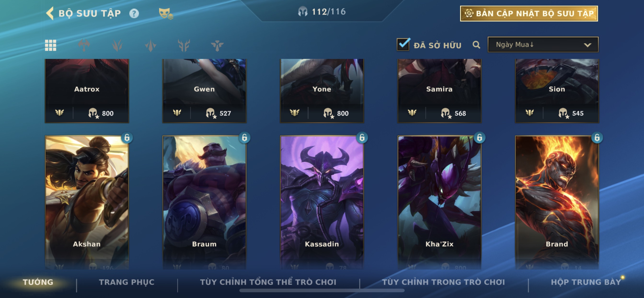This screenshot has height=298, width=644.
Task: Click the unlock badge on Brand's card
Action: (597, 137)
